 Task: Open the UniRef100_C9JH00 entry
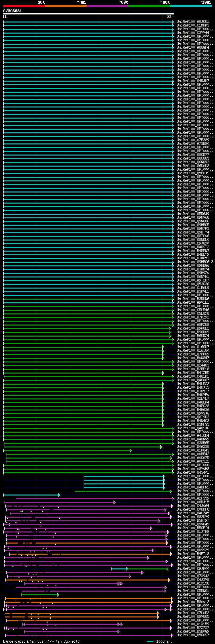click(193, 568)
